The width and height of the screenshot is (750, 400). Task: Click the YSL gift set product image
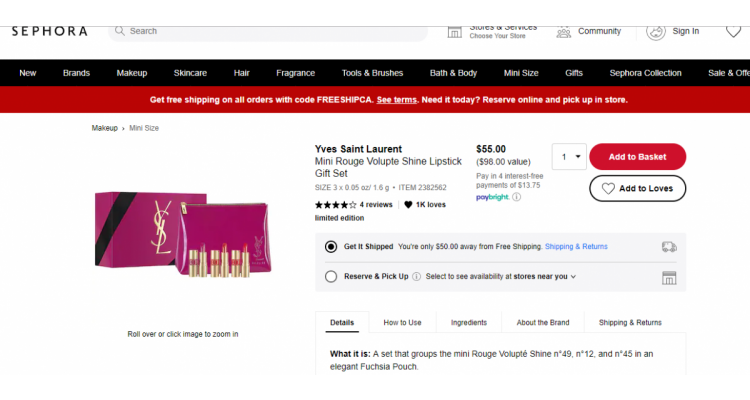pyautogui.click(x=183, y=234)
